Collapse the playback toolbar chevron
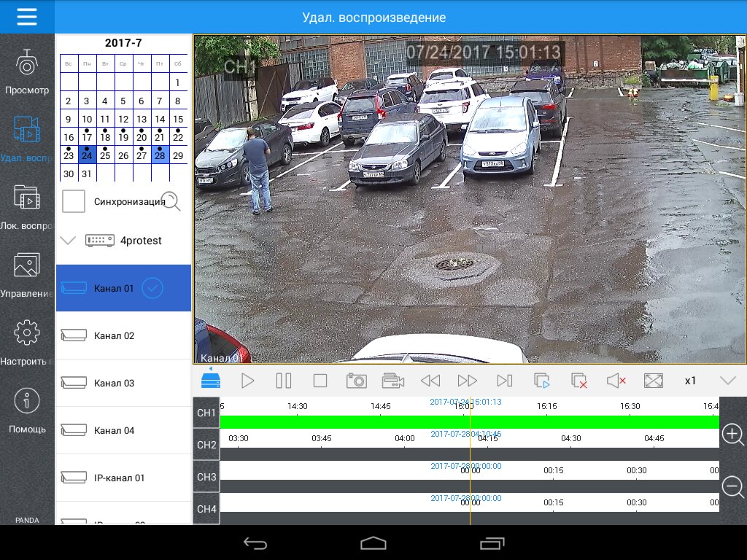The height and width of the screenshot is (560, 747). [x=728, y=380]
